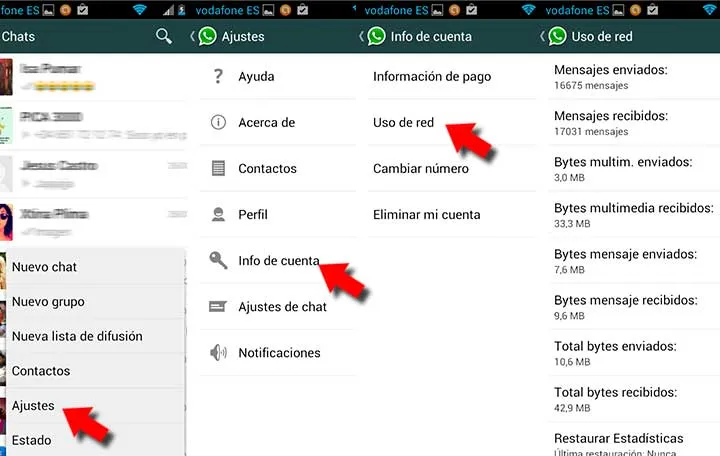Tap the WiFi icon in first status bar
Screen dimensions: 720x456
coord(140,10)
